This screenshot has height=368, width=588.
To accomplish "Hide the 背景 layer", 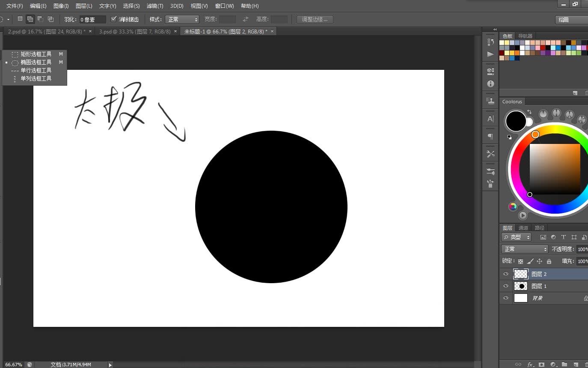I will click(506, 298).
